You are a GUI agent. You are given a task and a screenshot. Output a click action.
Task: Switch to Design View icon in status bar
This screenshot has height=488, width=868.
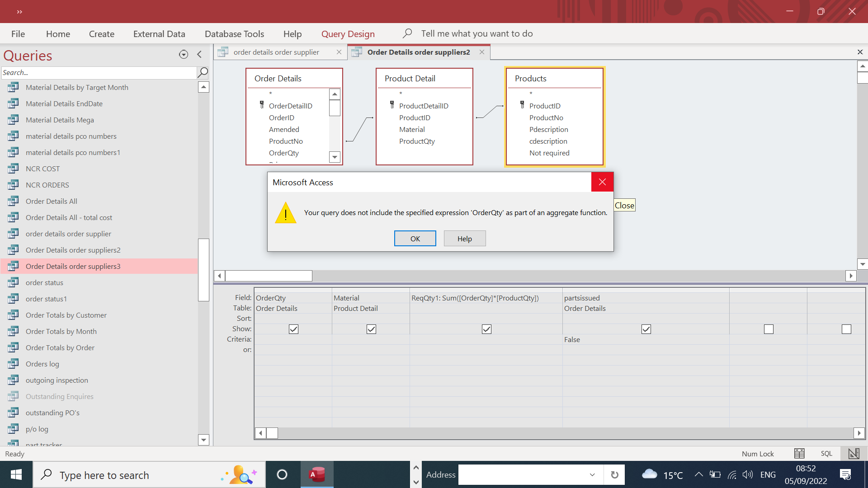[854, 454]
